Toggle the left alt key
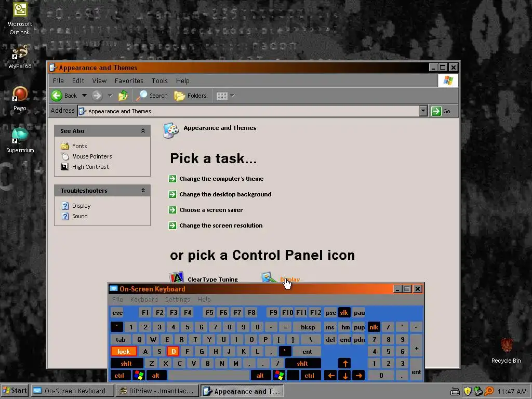The height and width of the screenshot is (399, 532). click(x=156, y=376)
